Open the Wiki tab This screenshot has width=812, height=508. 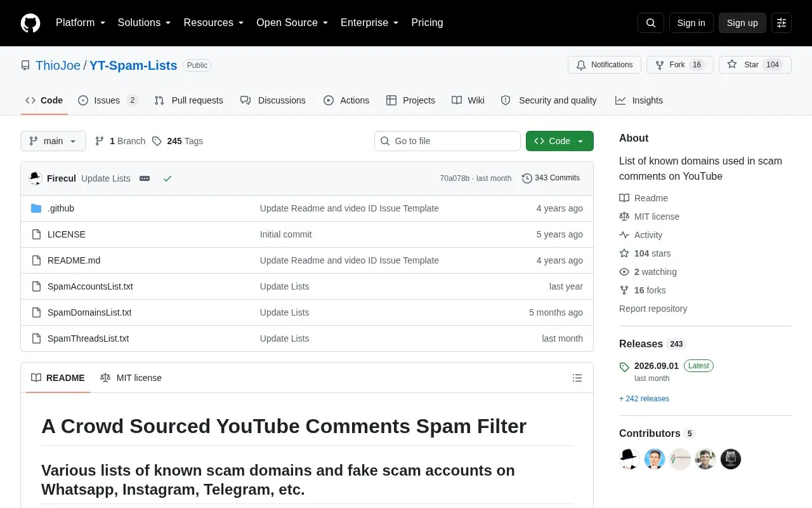[468, 100]
